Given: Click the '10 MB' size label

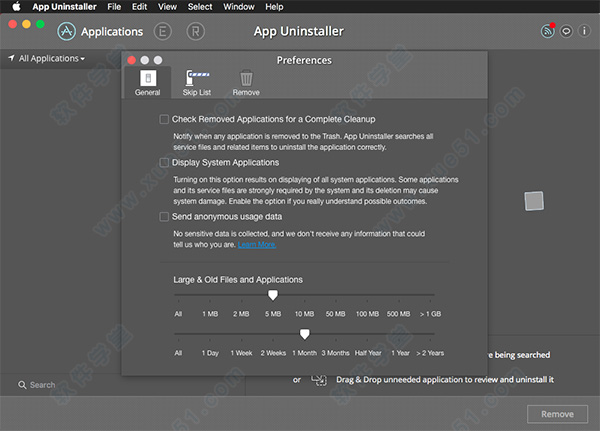Looking at the screenshot, I should pos(304,314).
